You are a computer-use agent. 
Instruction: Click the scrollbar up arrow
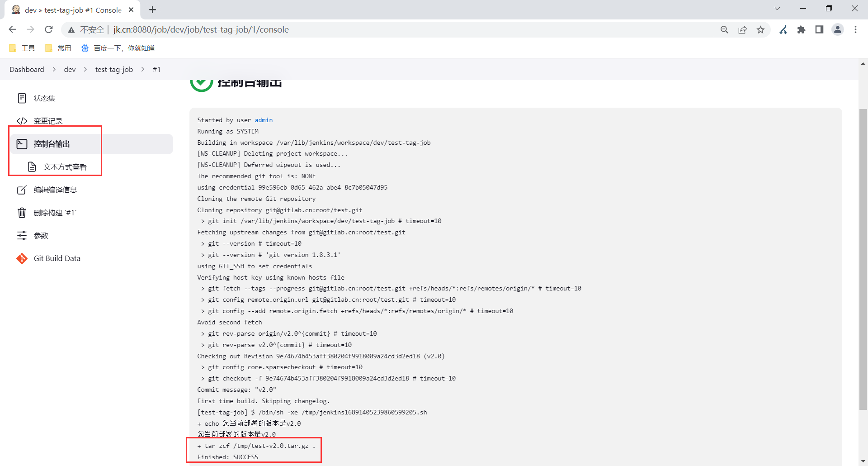click(x=863, y=64)
